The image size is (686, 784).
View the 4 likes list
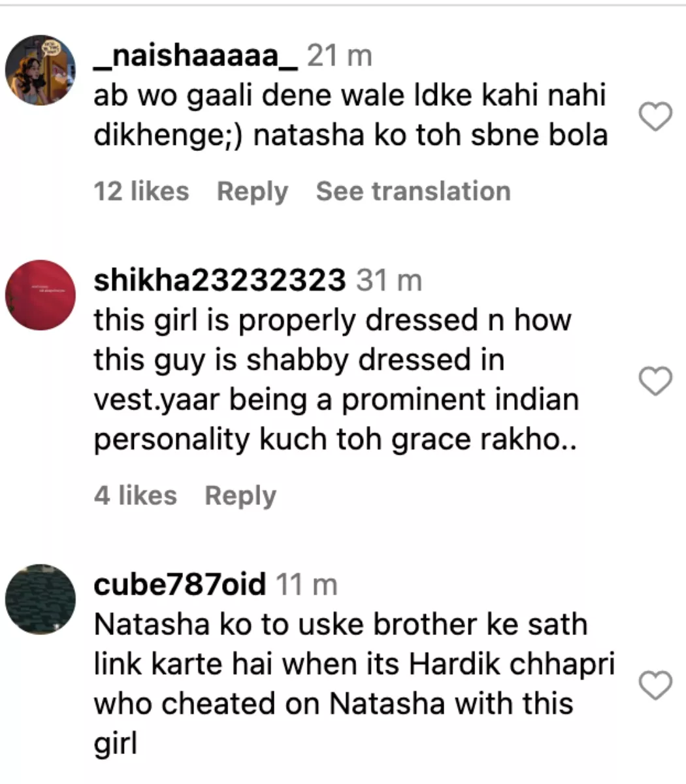(x=135, y=495)
